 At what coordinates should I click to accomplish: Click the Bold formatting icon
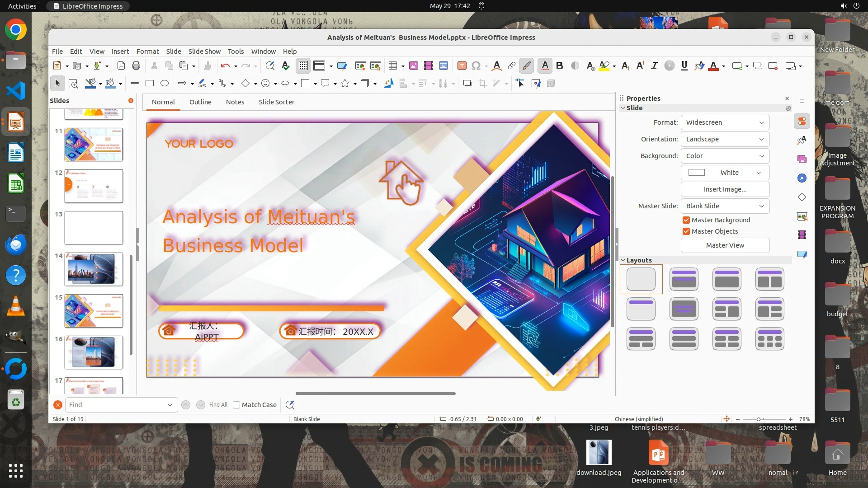(x=560, y=66)
